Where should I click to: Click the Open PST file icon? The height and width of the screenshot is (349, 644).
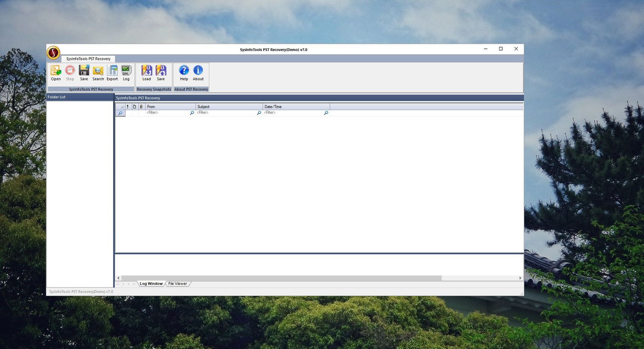[x=56, y=73]
